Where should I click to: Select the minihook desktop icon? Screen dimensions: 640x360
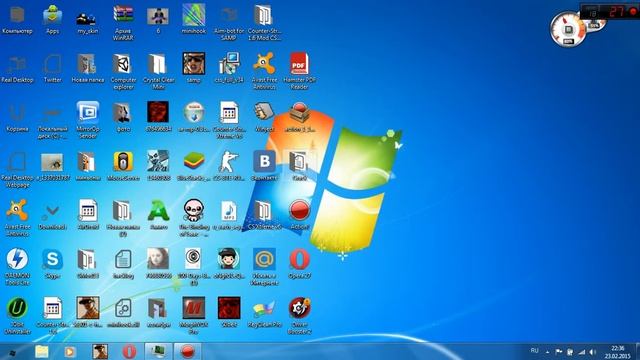(193, 20)
